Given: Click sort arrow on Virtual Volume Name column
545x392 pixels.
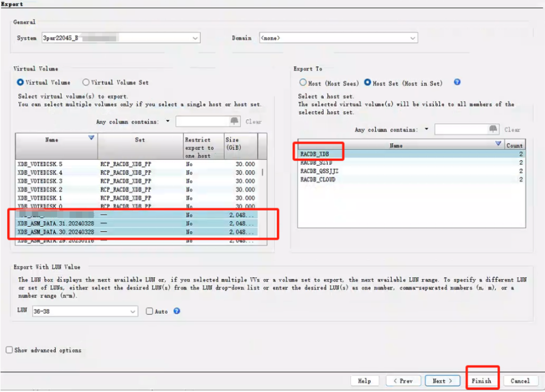Looking at the screenshot, I should (91, 137).
